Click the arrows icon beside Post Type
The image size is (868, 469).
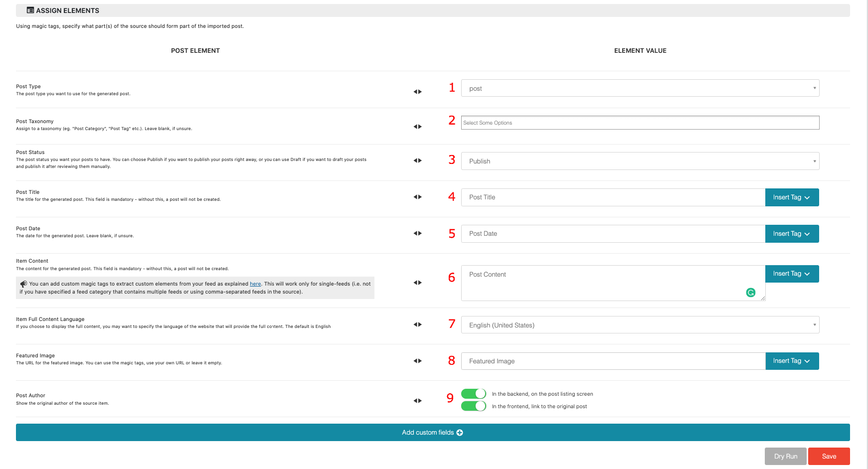tap(418, 91)
